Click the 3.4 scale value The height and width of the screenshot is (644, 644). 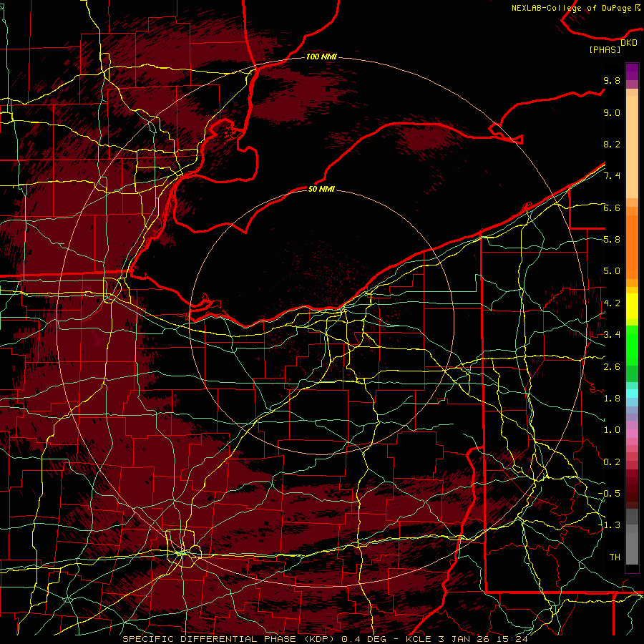tap(612, 335)
